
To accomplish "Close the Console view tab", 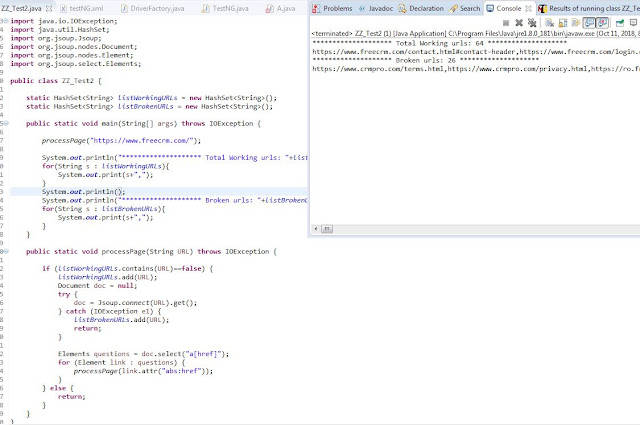I will pos(528,8).
